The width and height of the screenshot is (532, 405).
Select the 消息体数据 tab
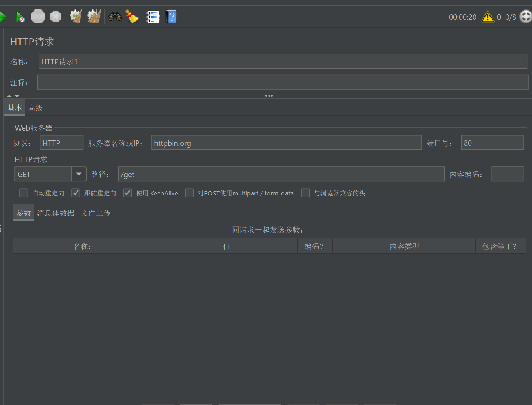[x=56, y=213]
